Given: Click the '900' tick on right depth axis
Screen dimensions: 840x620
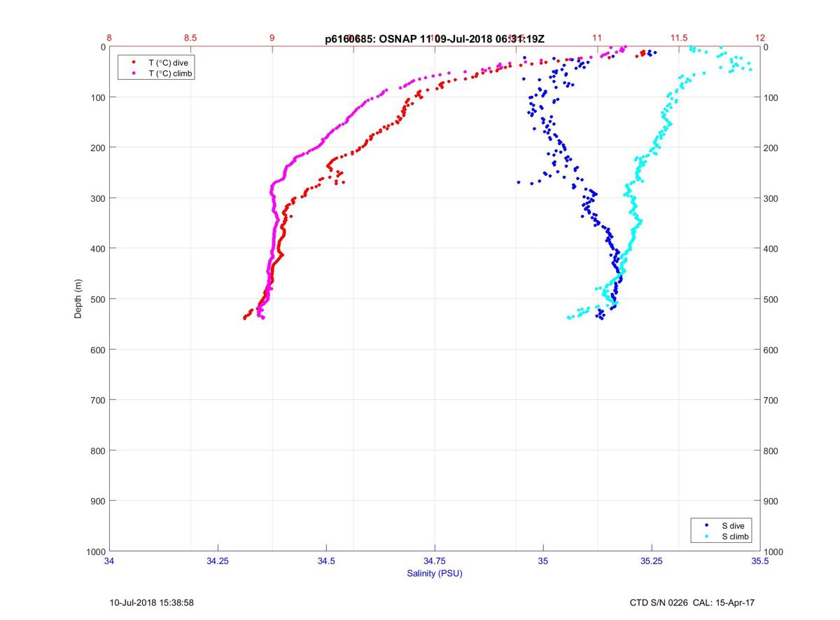Looking at the screenshot, I should point(771,501).
